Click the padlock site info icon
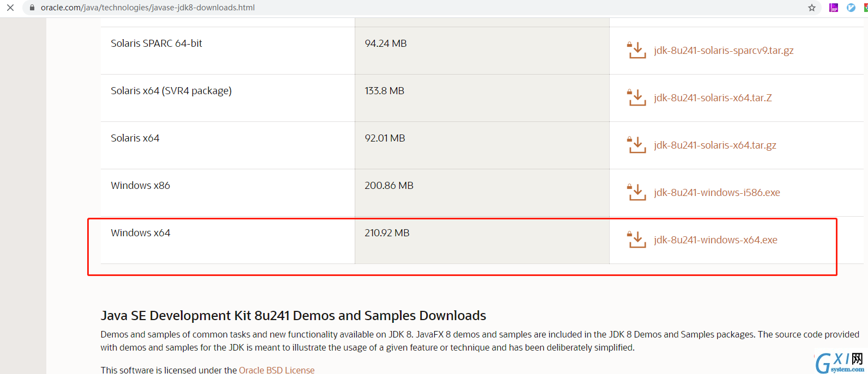Screen dimensions: 868x374 click(x=32, y=8)
